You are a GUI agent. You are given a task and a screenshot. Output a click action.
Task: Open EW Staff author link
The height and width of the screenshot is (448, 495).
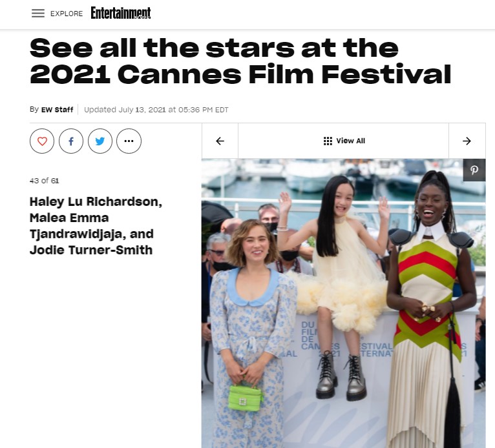(57, 110)
